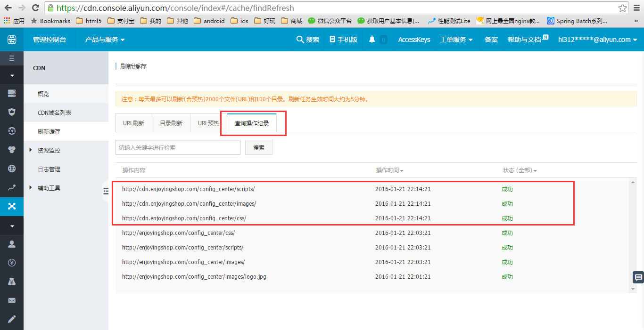Collapse lower sidebar group arrow
The height and width of the screenshot is (330, 644).
tap(12, 226)
